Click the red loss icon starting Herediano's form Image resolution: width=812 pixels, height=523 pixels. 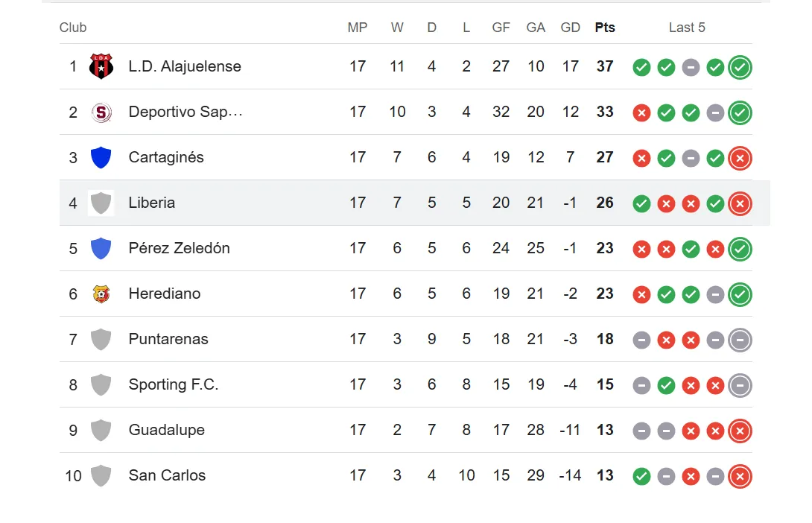pos(641,294)
